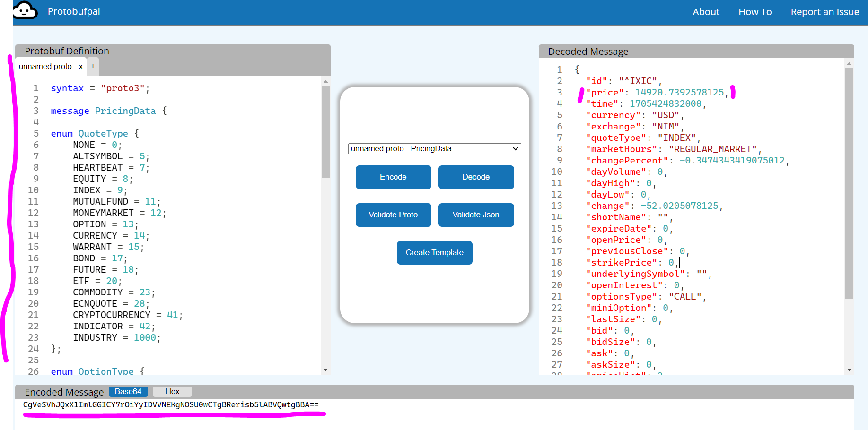This screenshot has width=868, height=430.
Task: Click the Validate Proto button
Action: click(393, 215)
